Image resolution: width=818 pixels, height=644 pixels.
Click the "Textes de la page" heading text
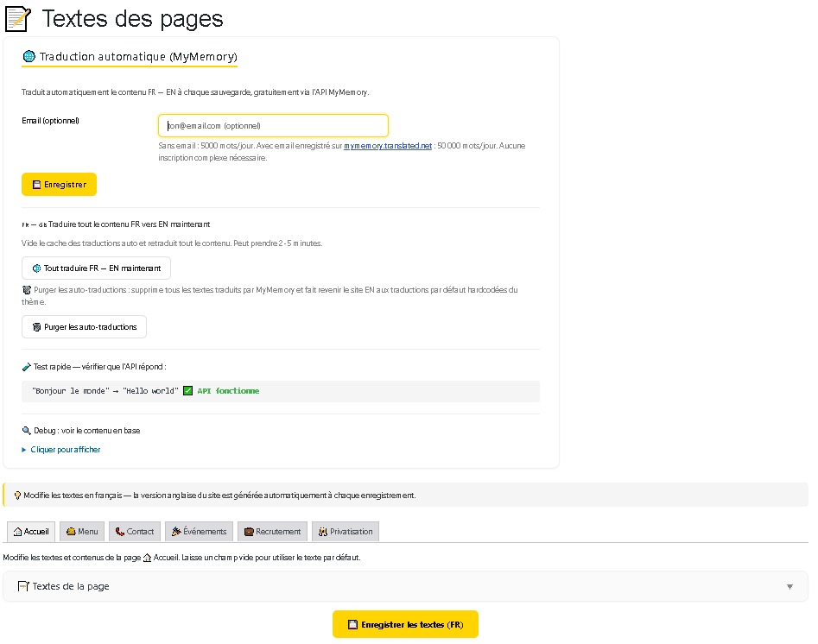click(x=71, y=586)
